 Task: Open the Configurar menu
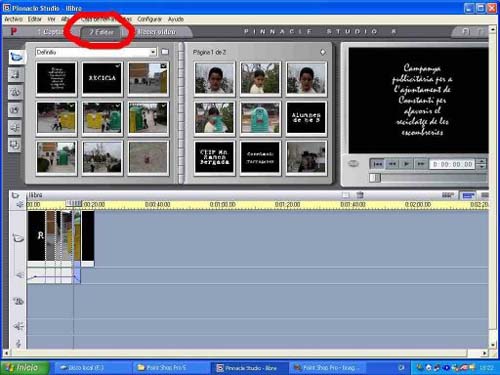click(149, 19)
